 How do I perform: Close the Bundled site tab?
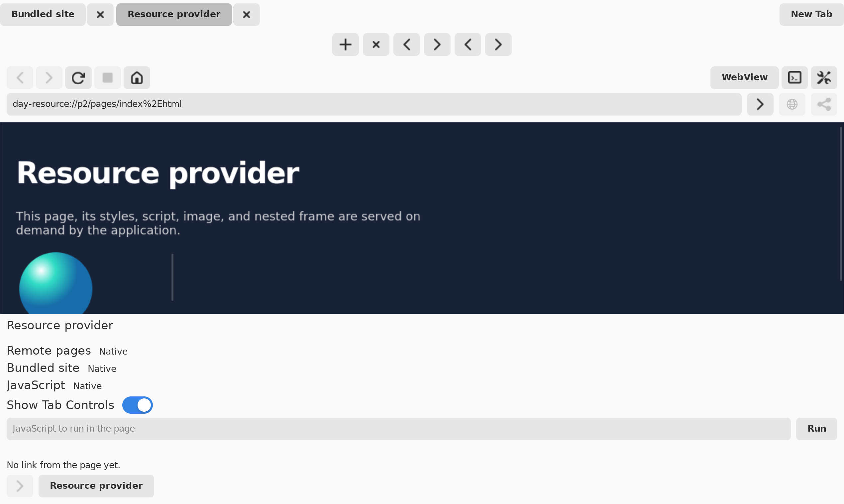(x=100, y=15)
